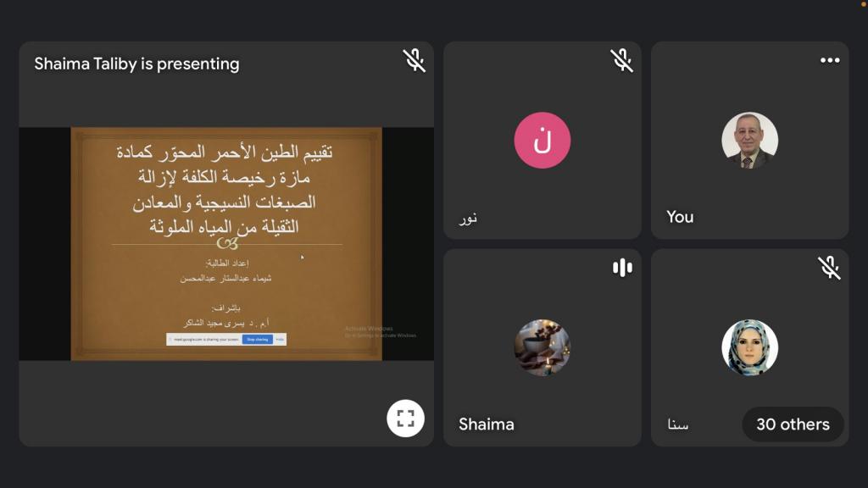
Task: Show the 30 others participants list
Action: pyautogui.click(x=793, y=424)
